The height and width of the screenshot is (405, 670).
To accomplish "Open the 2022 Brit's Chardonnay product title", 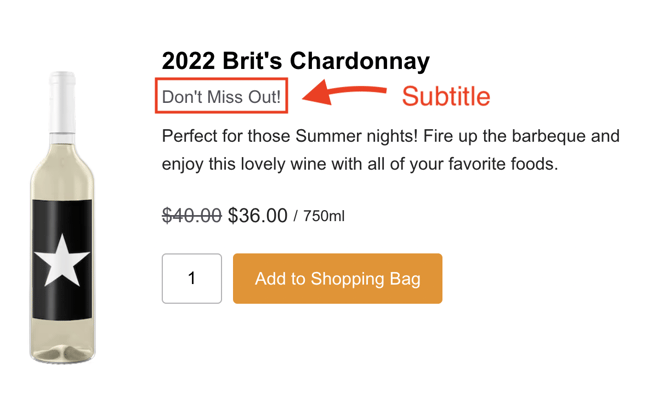I will click(295, 61).
